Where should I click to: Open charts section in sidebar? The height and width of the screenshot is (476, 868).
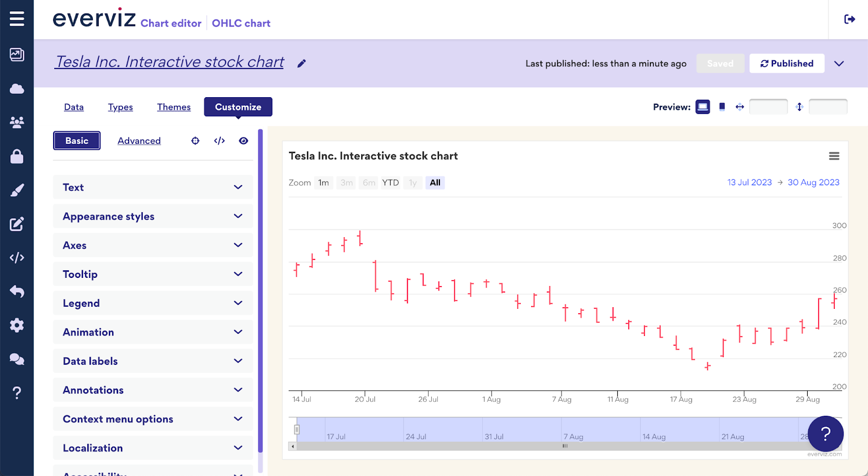(x=17, y=54)
